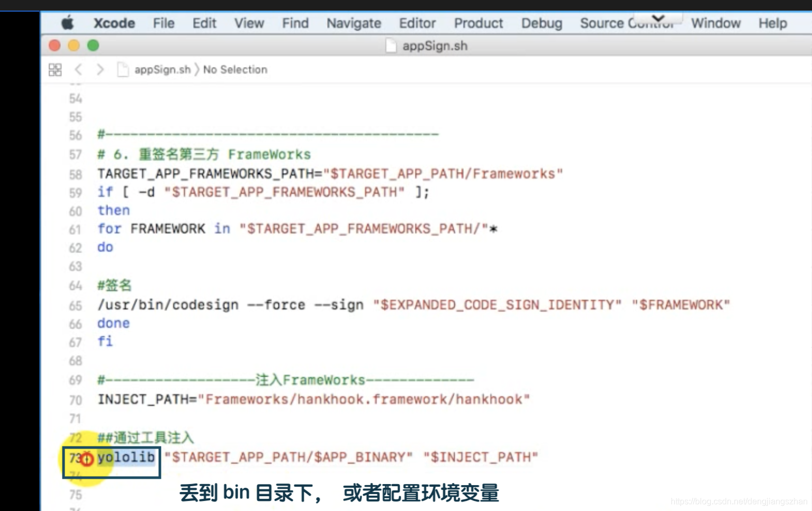Click the '#签名' comment on line 64
This screenshot has height=511, width=812.
click(114, 286)
